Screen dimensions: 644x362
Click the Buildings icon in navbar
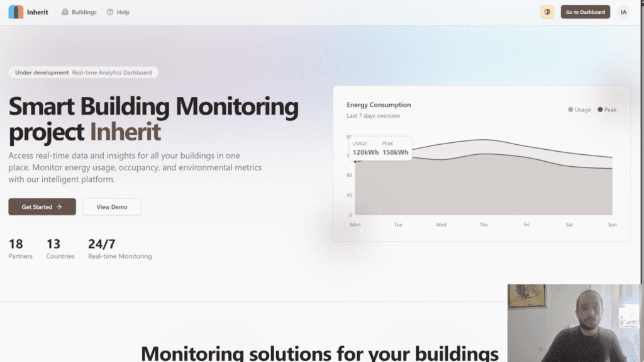coord(65,12)
